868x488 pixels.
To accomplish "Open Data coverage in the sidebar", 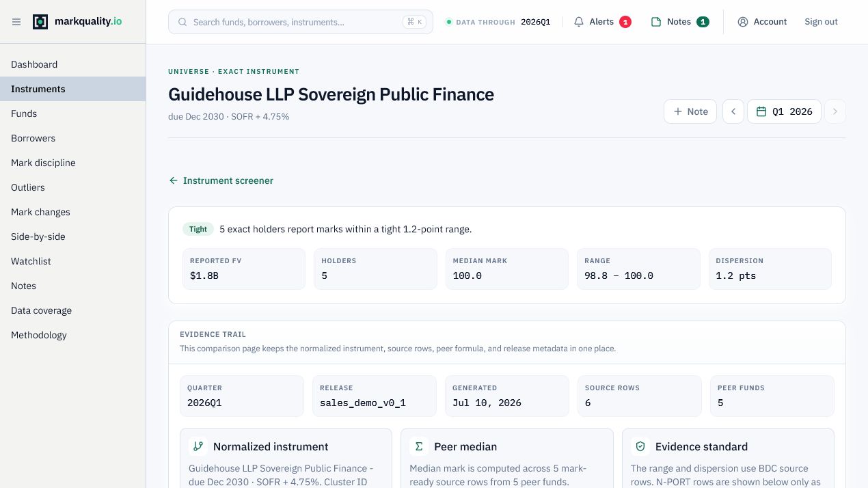I will (72, 310).
